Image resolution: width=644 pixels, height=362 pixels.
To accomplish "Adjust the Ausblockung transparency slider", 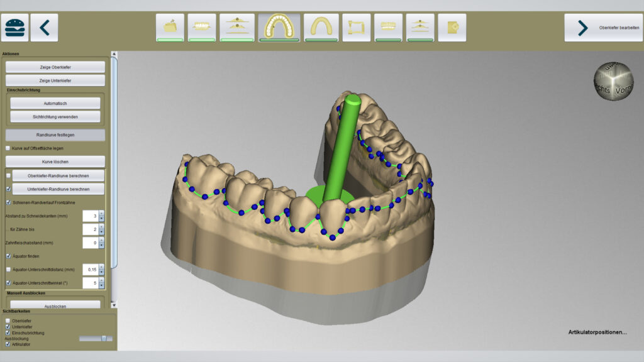I will [x=104, y=339].
